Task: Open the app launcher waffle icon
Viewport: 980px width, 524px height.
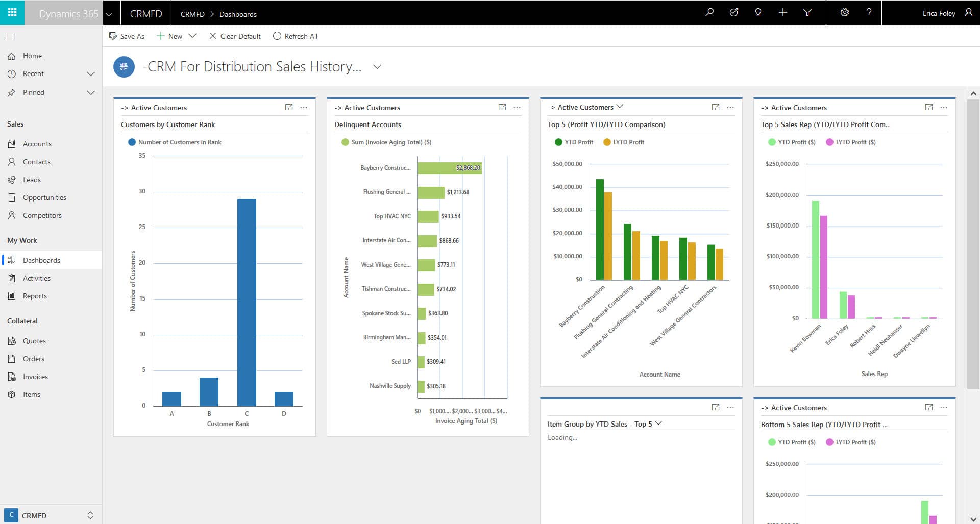Action: [12, 12]
